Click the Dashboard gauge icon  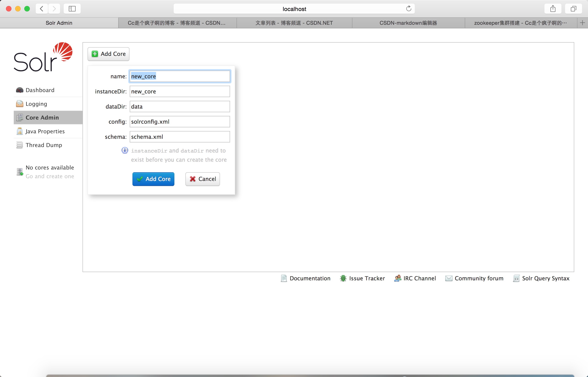click(x=19, y=90)
